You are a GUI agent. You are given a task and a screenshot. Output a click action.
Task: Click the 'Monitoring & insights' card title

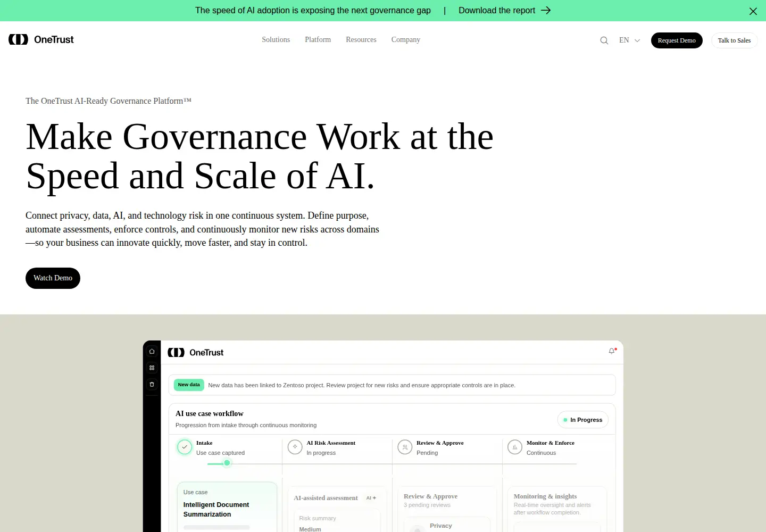coord(545,496)
